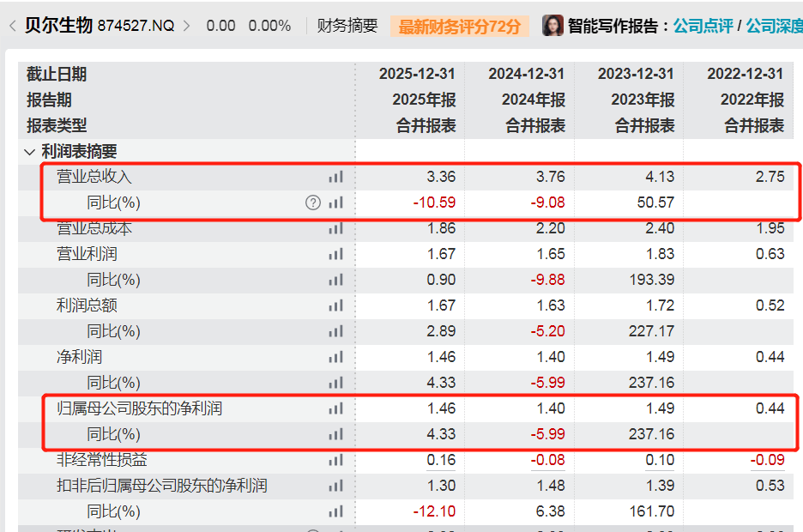
Task: Click the analyst avatar next to 智能写作报告
Action: click(x=552, y=25)
